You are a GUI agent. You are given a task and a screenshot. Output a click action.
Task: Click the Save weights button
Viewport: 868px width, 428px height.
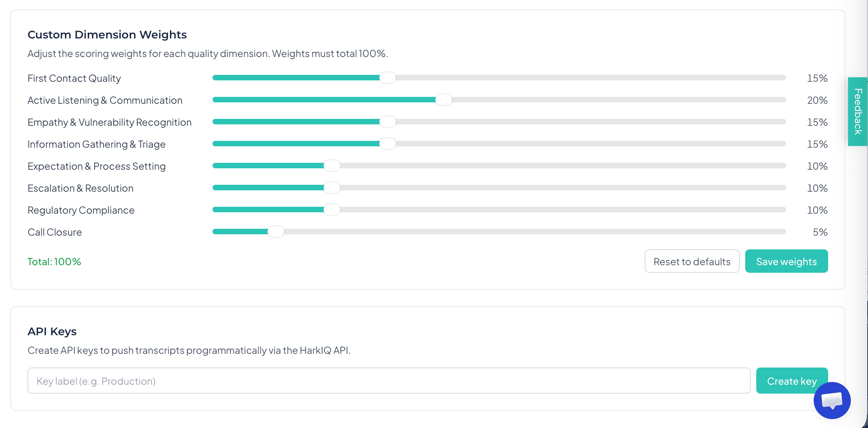click(786, 261)
